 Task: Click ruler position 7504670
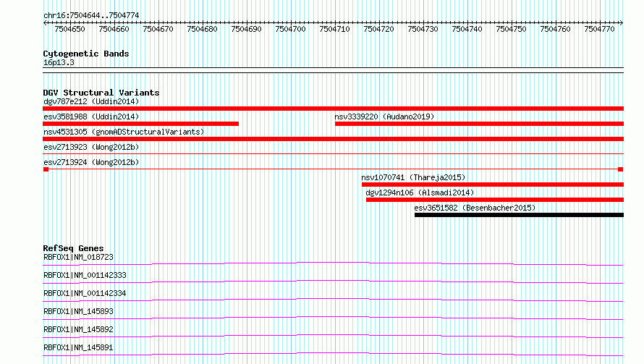158,29
